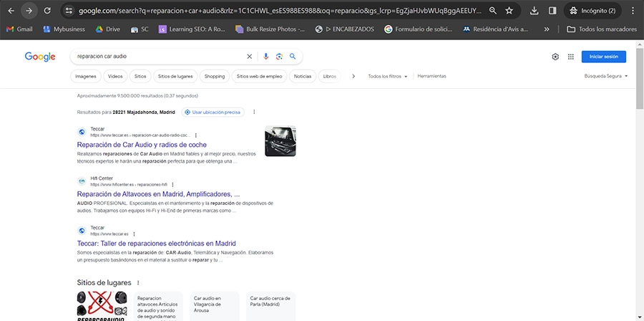Open ENCABEZADOS bookmark

(345, 29)
